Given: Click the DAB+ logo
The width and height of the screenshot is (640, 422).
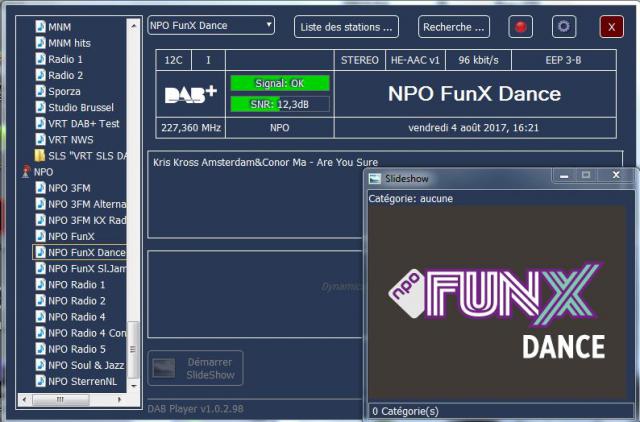Looking at the screenshot, I should tap(191, 94).
